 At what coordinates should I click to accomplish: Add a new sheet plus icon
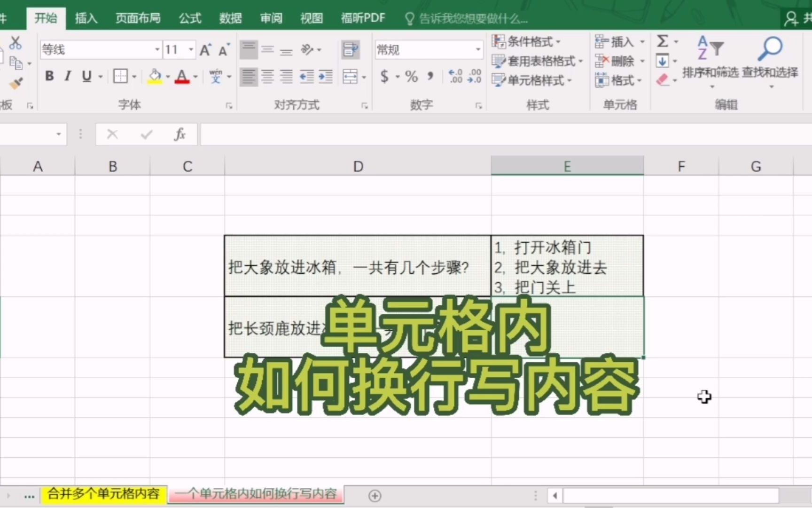pos(375,496)
